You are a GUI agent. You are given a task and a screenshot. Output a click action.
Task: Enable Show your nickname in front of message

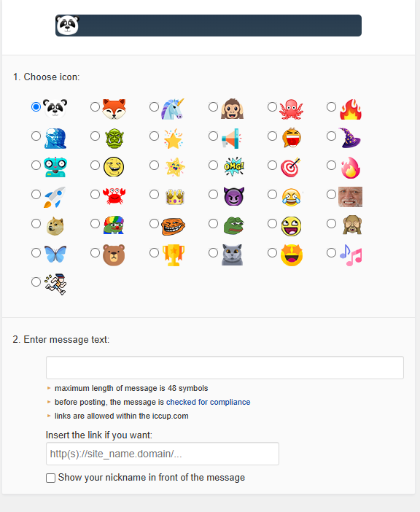pyautogui.click(x=50, y=478)
